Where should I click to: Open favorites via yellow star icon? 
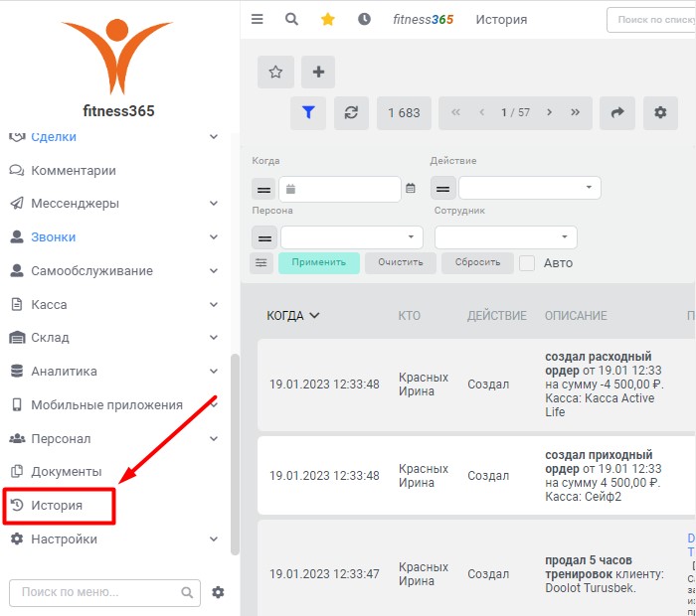327,19
